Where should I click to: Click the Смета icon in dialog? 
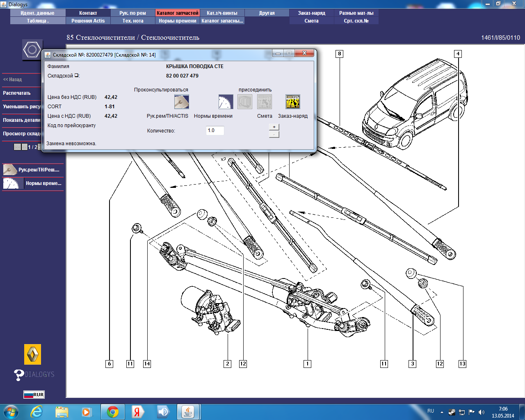(265, 102)
